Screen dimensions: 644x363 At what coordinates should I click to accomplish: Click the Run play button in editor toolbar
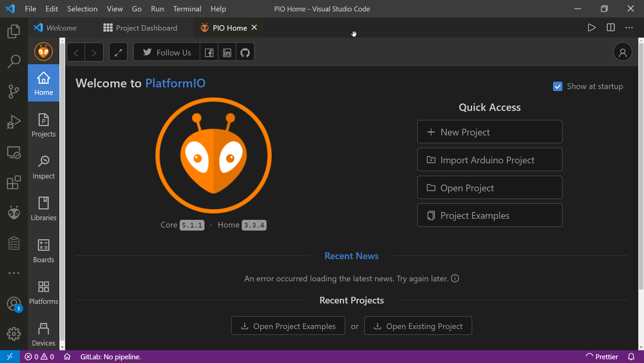[x=592, y=28]
